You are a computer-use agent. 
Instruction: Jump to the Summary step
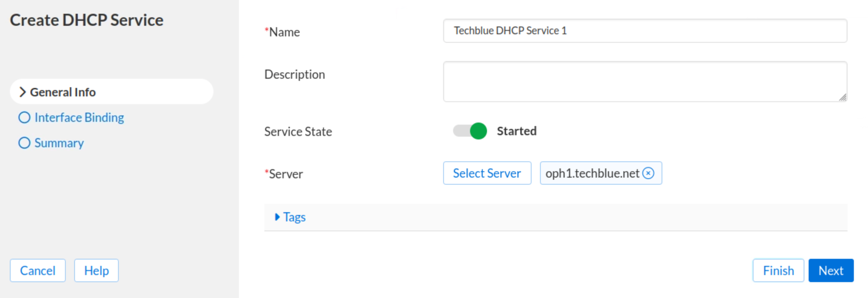(59, 143)
